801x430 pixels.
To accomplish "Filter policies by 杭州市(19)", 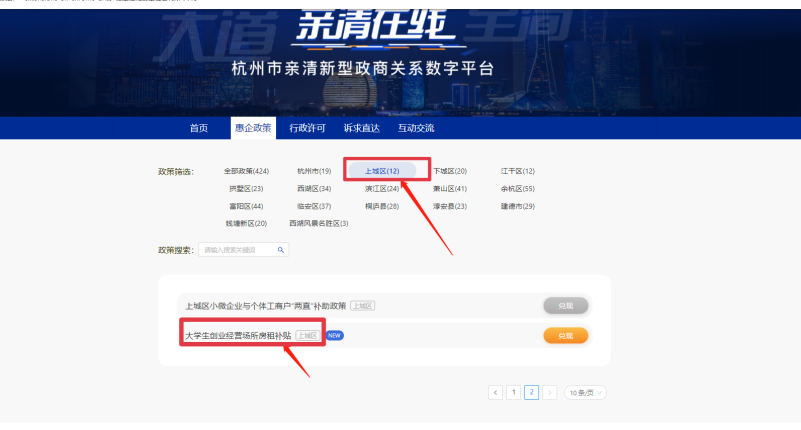I will [x=314, y=171].
